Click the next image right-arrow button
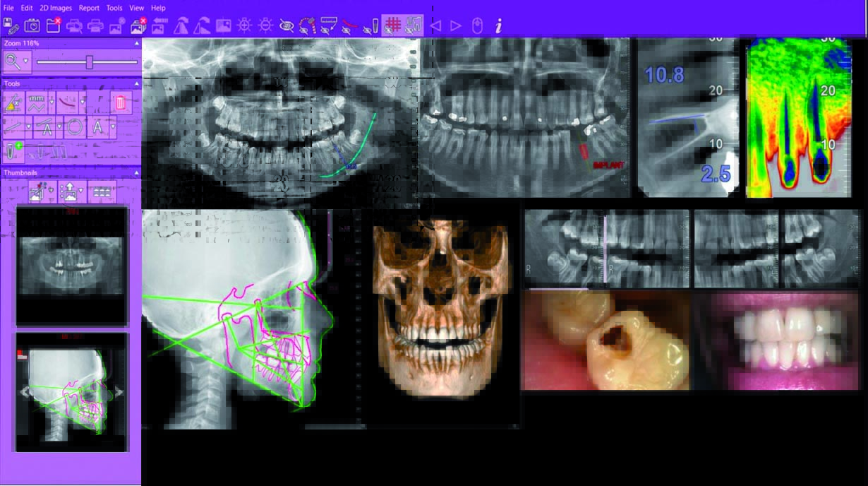868x486 pixels. (x=456, y=26)
